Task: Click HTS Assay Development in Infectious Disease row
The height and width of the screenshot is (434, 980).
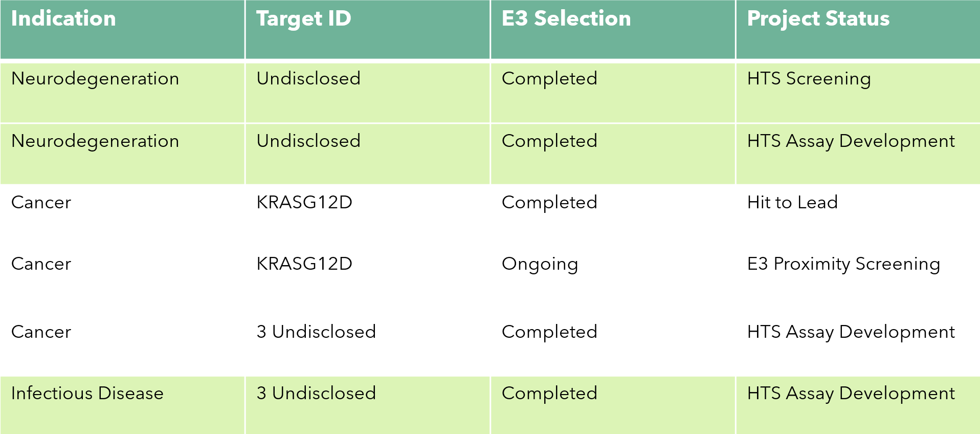Action: [851, 394]
